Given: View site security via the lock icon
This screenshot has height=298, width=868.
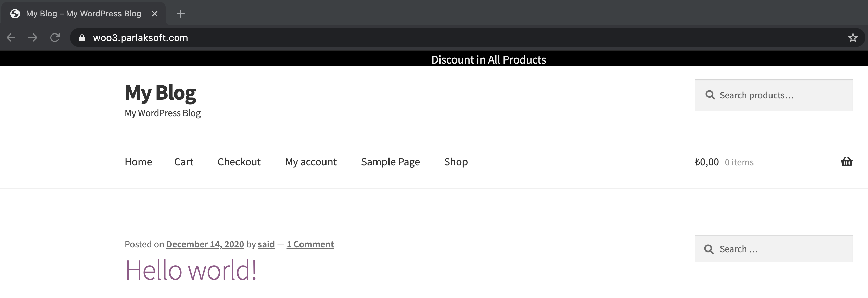Looking at the screenshot, I should point(82,38).
